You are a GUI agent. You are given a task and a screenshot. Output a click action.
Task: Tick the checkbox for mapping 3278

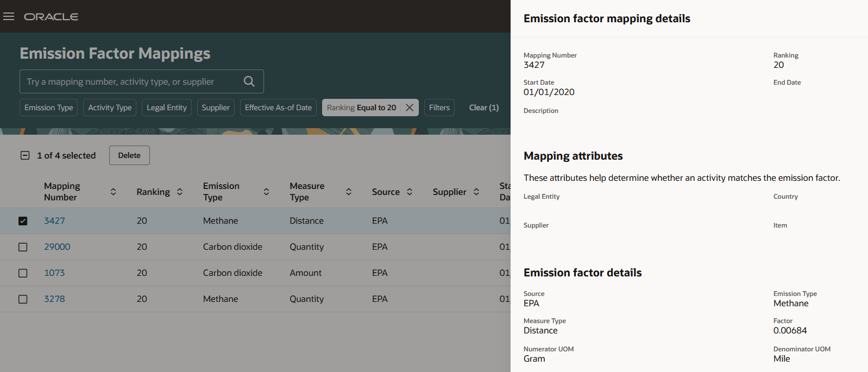click(x=23, y=299)
